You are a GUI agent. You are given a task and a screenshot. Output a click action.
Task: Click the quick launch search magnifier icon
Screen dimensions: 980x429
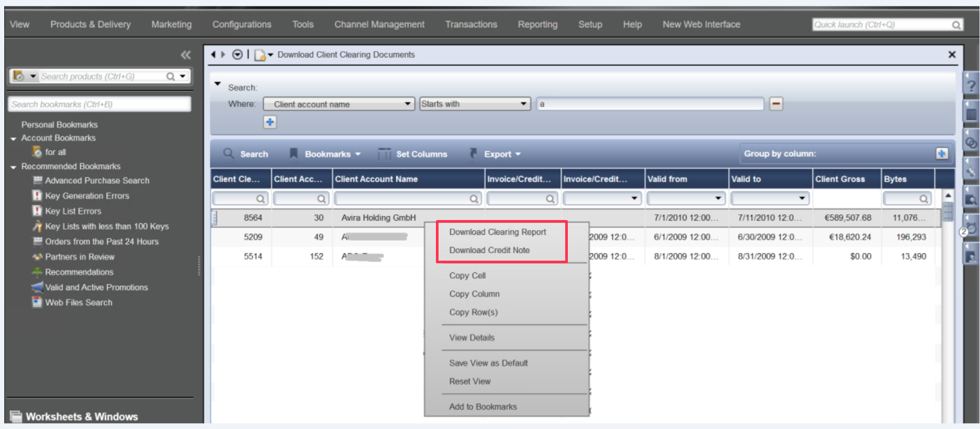(956, 25)
